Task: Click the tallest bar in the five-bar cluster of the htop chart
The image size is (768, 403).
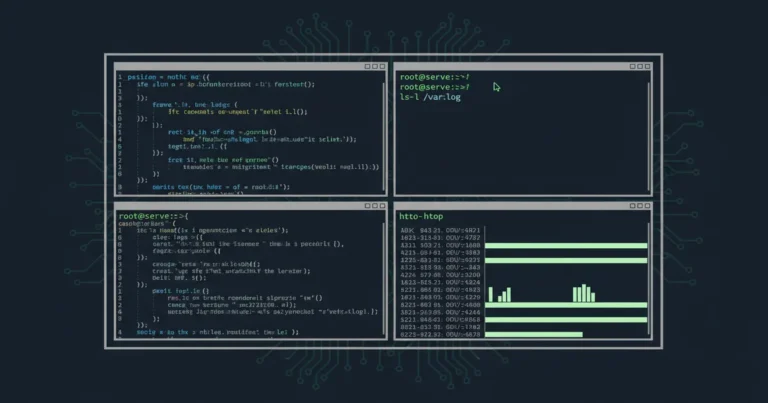Action: click(583, 293)
